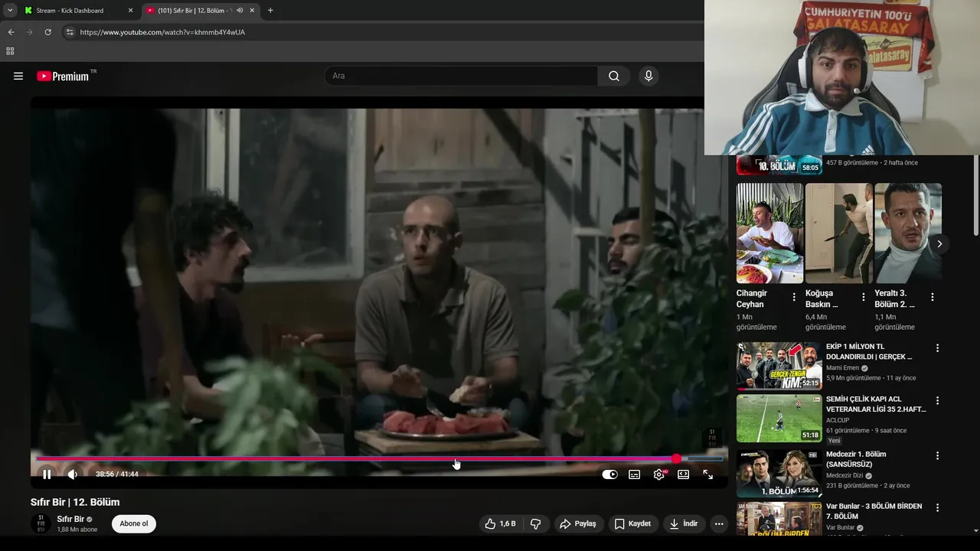This screenshot has height=551, width=980.
Task: Open options for Medcezir 1. Bölüm video
Action: click(937, 455)
